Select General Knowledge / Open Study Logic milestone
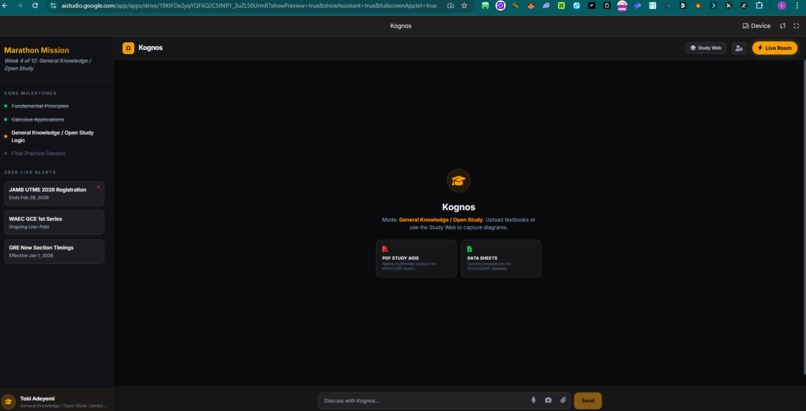The width and height of the screenshot is (806, 411). (52, 136)
